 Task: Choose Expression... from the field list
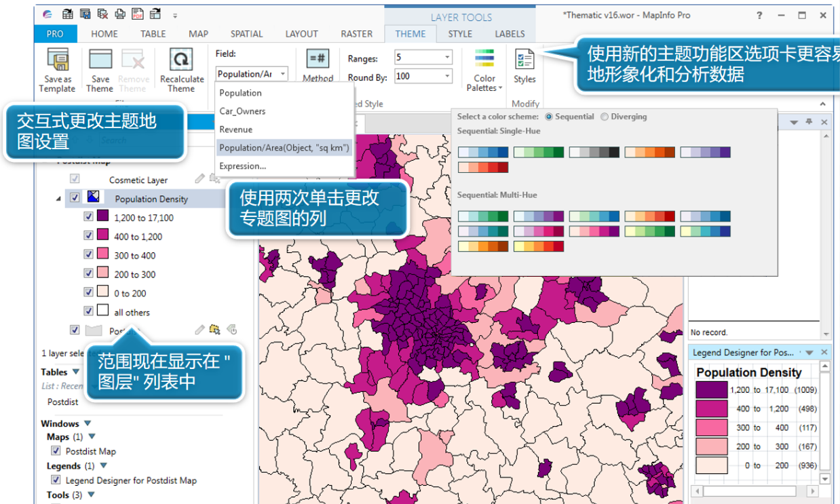coord(284,166)
